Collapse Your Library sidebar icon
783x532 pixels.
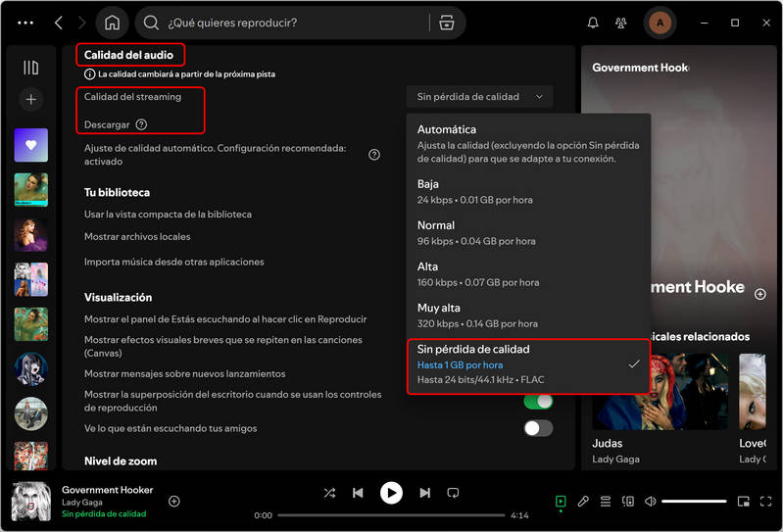(x=31, y=68)
